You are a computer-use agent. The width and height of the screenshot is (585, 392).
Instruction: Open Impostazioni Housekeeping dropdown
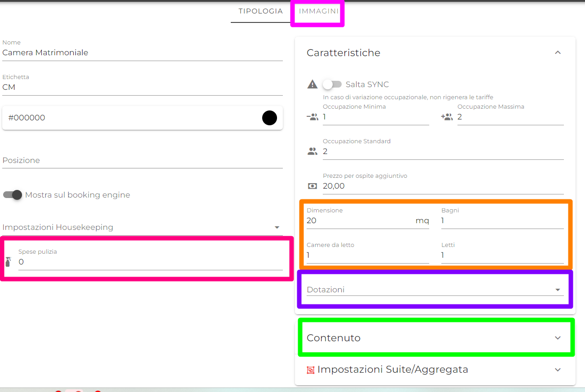point(142,227)
